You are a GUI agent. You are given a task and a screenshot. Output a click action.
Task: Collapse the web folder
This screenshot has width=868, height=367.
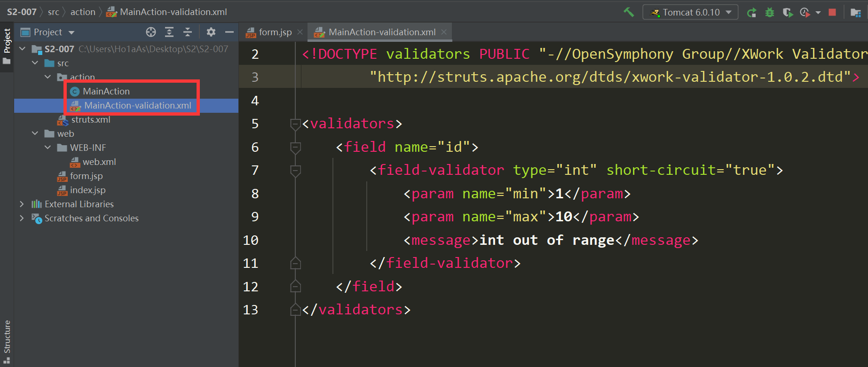coord(35,133)
